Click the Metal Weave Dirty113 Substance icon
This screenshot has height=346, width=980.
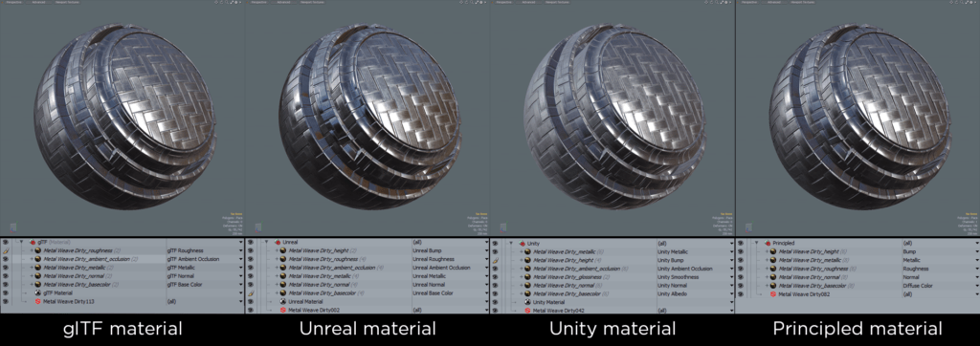tap(37, 301)
